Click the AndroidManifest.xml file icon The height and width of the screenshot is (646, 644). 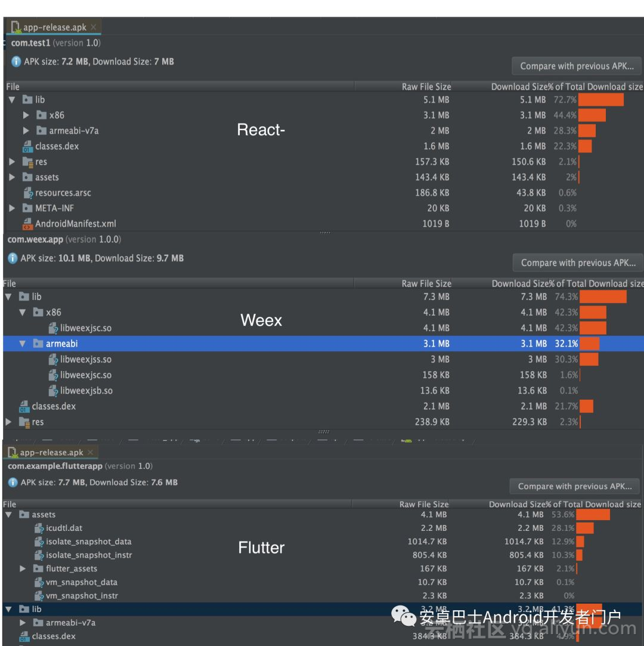(27, 224)
